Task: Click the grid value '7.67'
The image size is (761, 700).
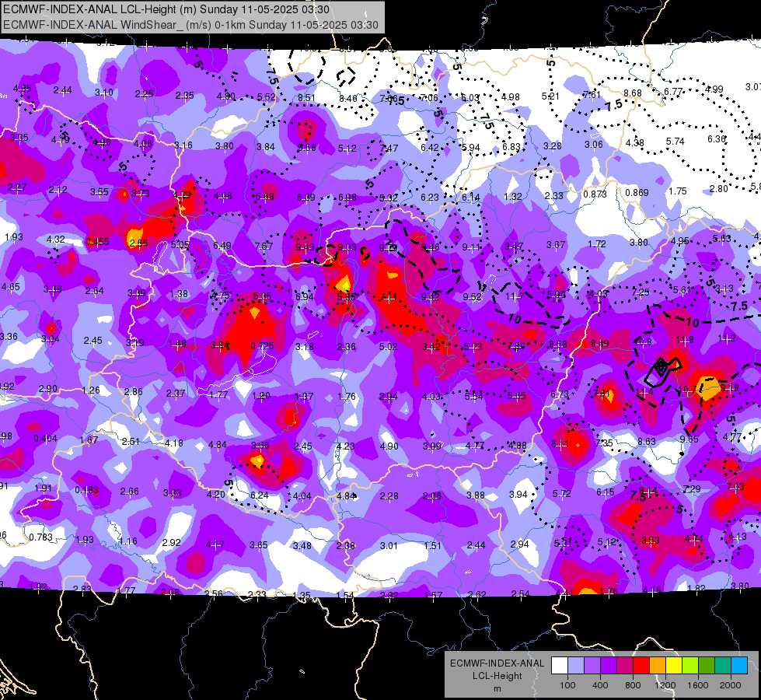Action: (x=264, y=246)
